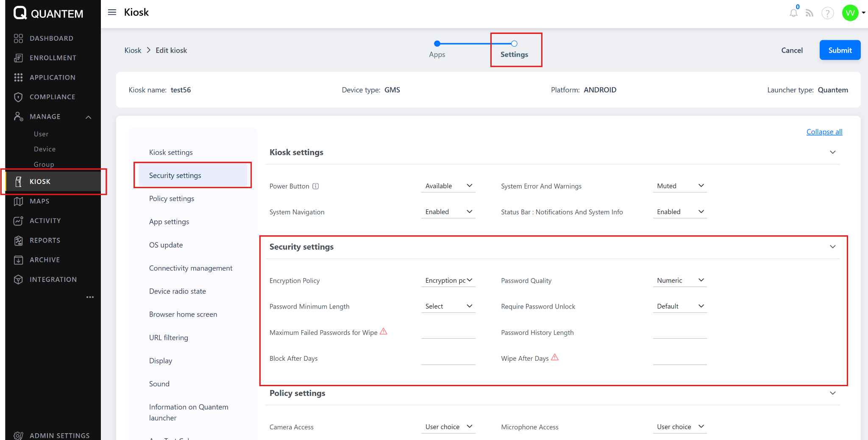The height and width of the screenshot is (440, 868).
Task: Collapse the Security settings section chevron
Action: click(833, 247)
